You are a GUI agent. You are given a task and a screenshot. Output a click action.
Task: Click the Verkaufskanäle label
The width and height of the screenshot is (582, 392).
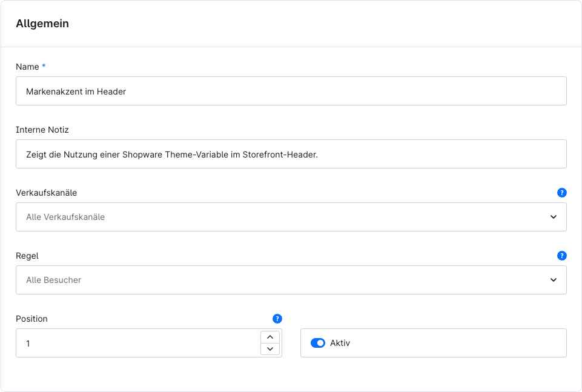pos(47,193)
